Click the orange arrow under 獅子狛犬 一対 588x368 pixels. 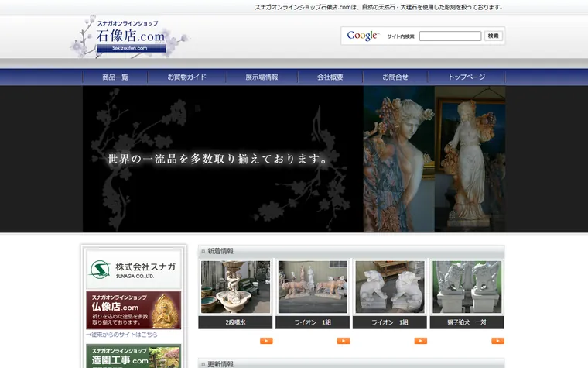(x=498, y=341)
